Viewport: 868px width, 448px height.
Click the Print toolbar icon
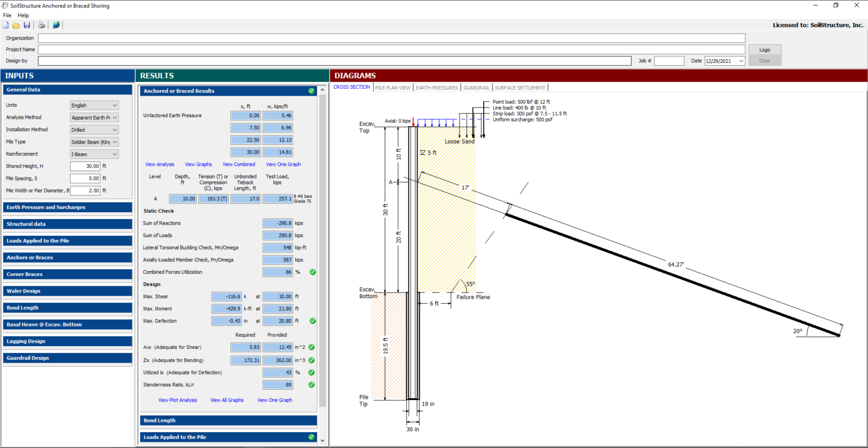(x=41, y=25)
